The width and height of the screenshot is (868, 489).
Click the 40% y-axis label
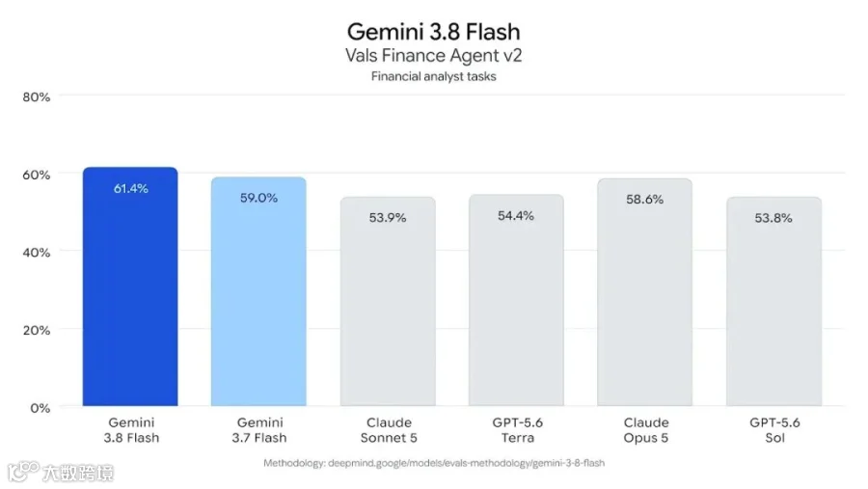coord(37,253)
